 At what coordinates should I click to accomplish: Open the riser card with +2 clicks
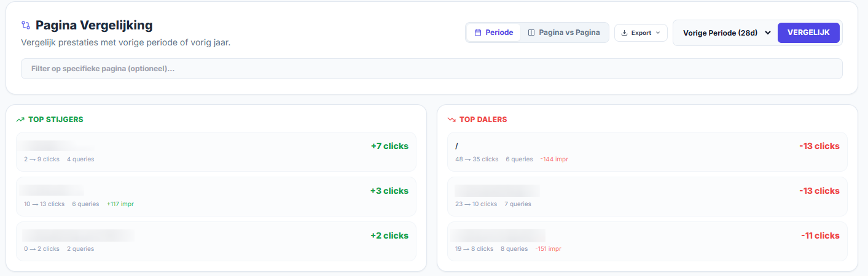(x=216, y=241)
